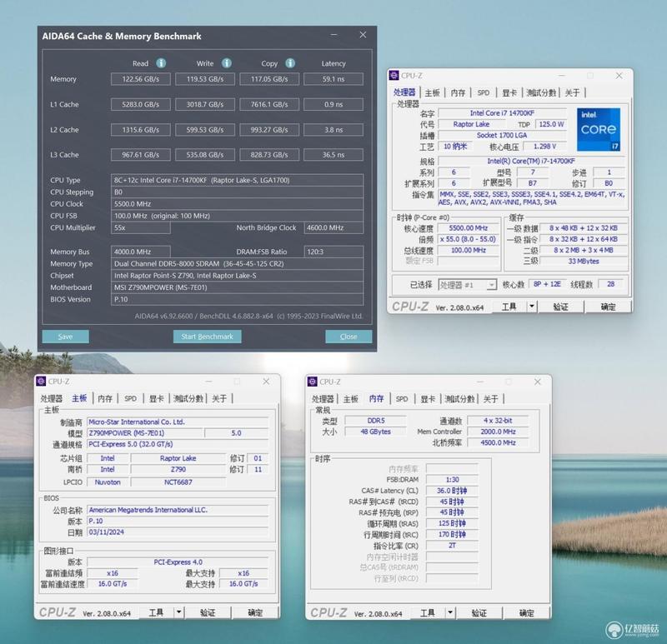Click the Copy column info icon
667x644 pixels.
(x=290, y=63)
